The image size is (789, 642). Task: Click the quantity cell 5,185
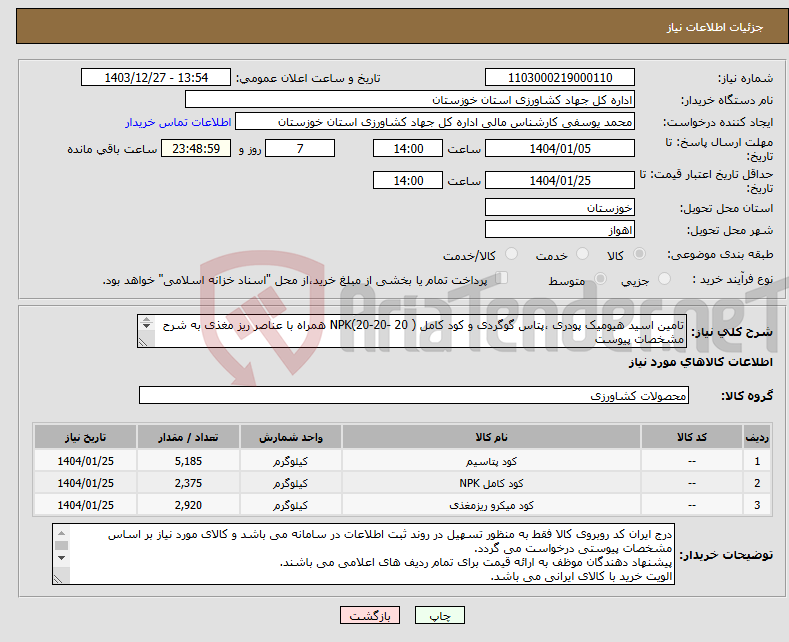[x=188, y=461]
